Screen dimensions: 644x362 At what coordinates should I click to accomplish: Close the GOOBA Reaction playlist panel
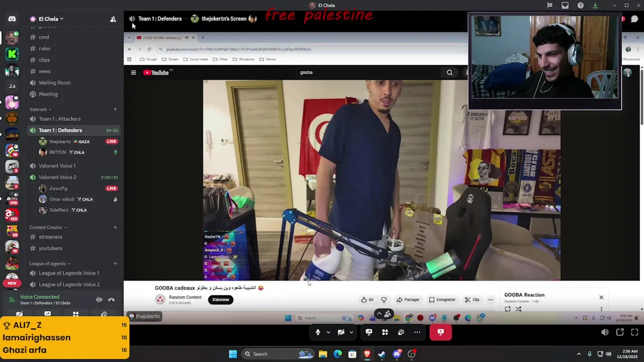pyautogui.click(x=601, y=297)
